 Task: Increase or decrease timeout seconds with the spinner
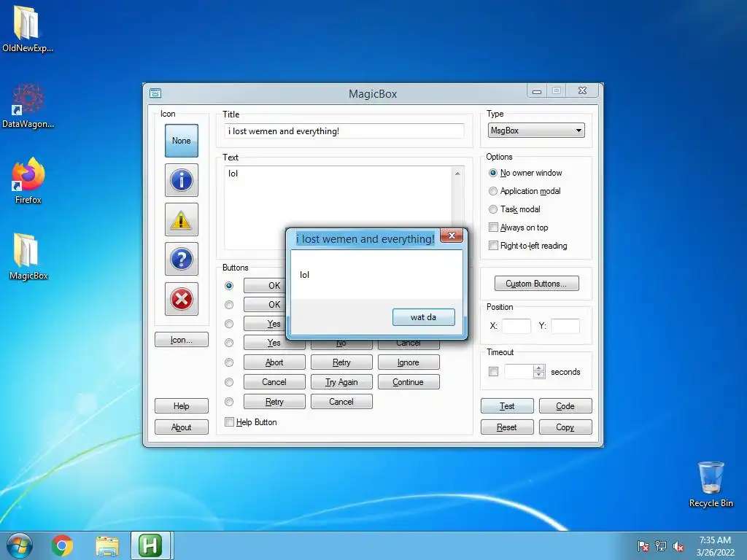(x=539, y=371)
